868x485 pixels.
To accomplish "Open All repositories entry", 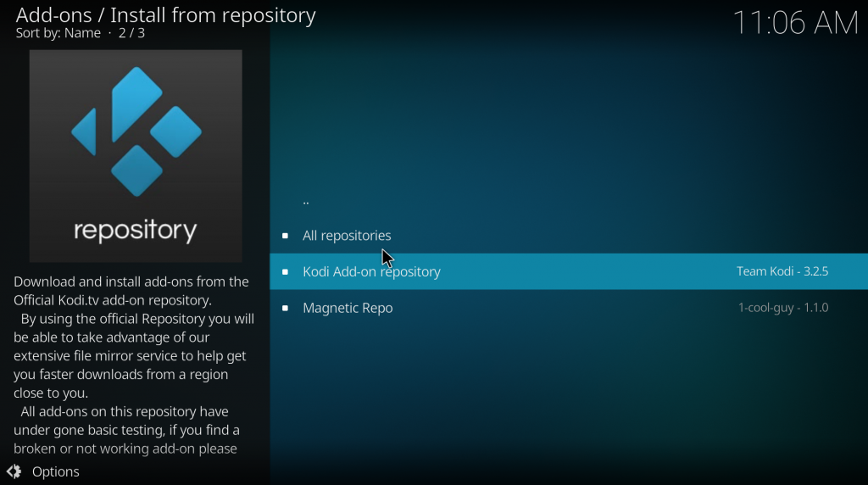I will click(569, 236).
